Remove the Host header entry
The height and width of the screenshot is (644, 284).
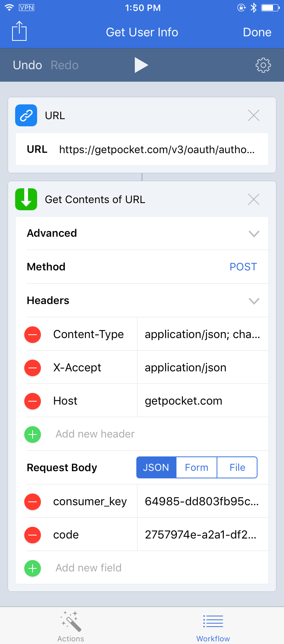click(x=33, y=401)
